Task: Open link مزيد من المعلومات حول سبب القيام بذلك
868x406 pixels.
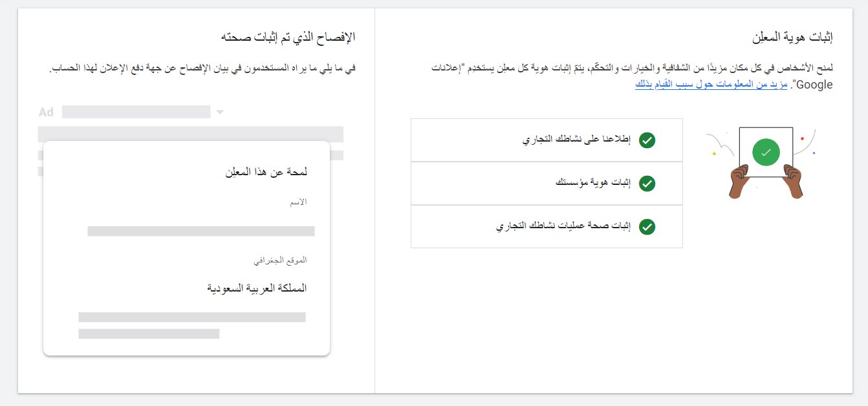Action: (x=711, y=85)
